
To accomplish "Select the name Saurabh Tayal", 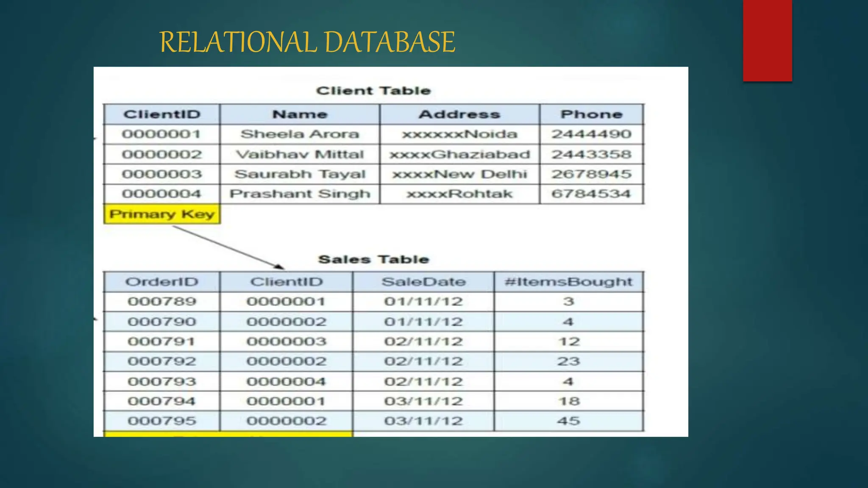I will 300,174.
